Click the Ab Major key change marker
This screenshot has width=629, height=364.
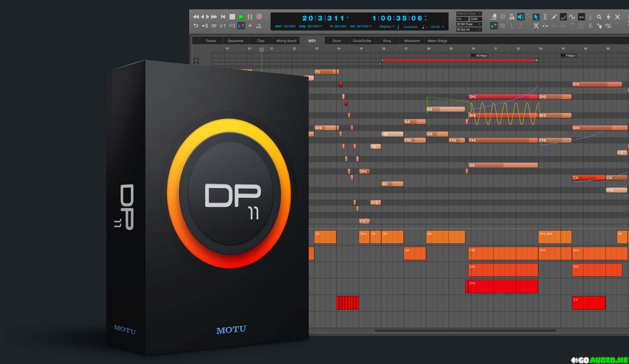click(479, 55)
